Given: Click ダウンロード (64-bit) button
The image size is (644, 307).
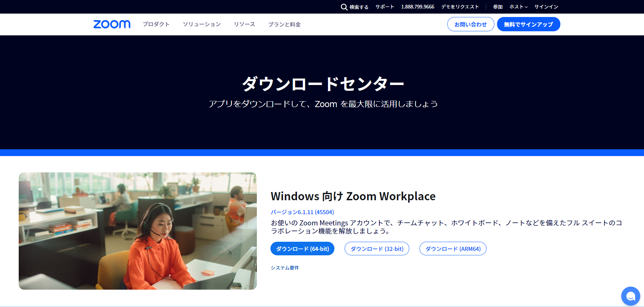Looking at the screenshot, I should 302,249.
